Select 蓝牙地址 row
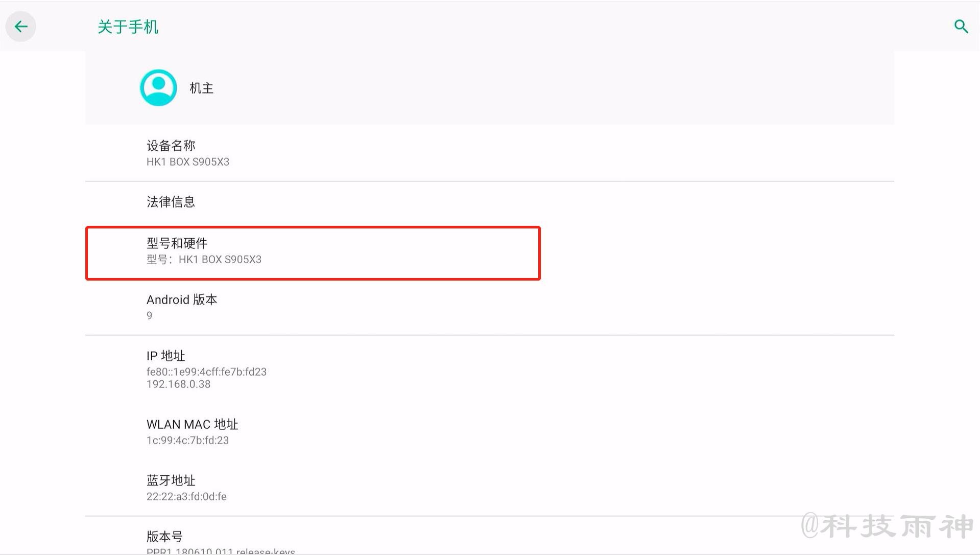The width and height of the screenshot is (980, 555). (489, 488)
